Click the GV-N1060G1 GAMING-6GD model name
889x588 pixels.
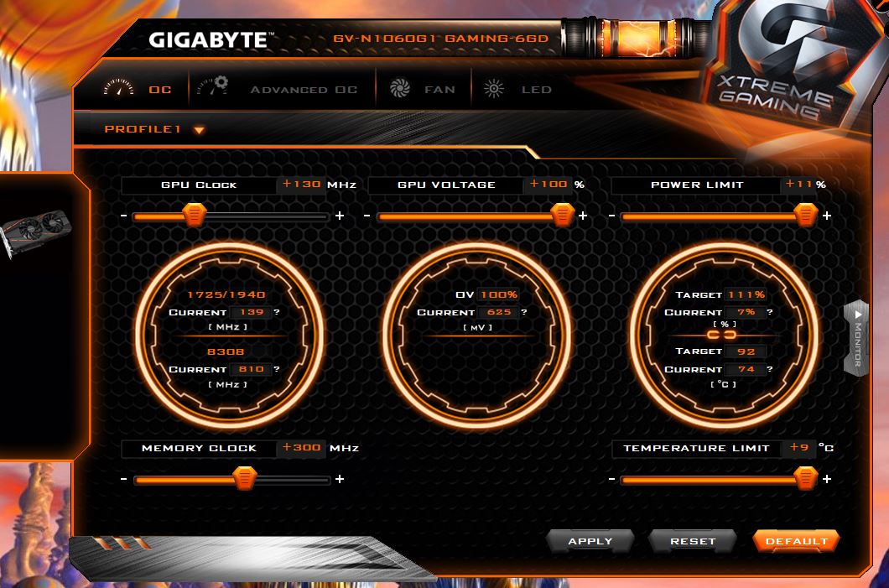click(x=440, y=39)
